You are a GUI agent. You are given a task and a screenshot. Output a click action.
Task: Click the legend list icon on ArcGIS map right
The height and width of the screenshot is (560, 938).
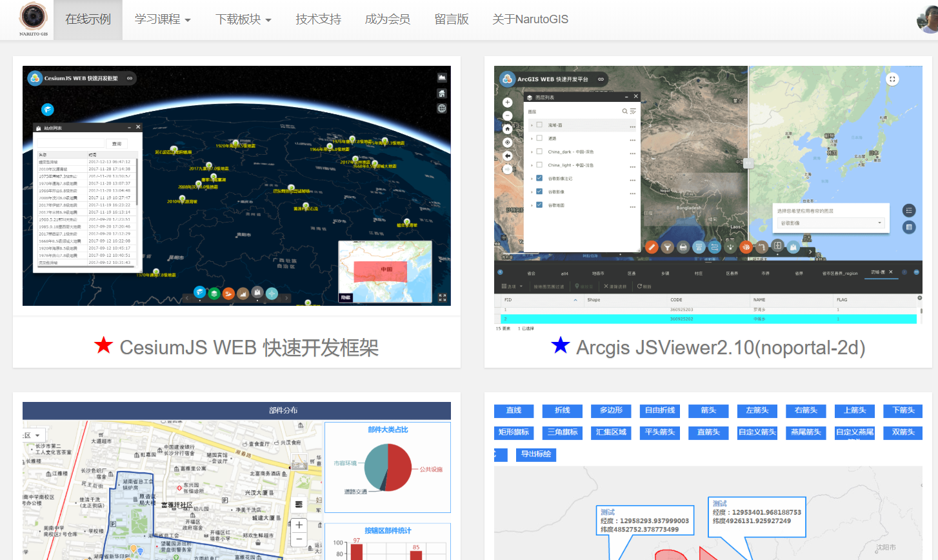point(909,210)
